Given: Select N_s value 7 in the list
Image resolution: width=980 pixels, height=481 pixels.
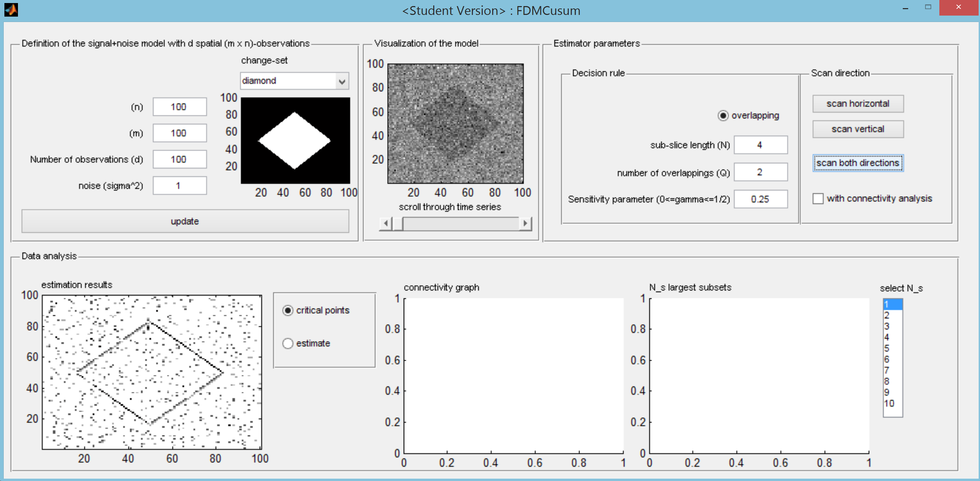Looking at the screenshot, I should pyautogui.click(x=893, y=370).
